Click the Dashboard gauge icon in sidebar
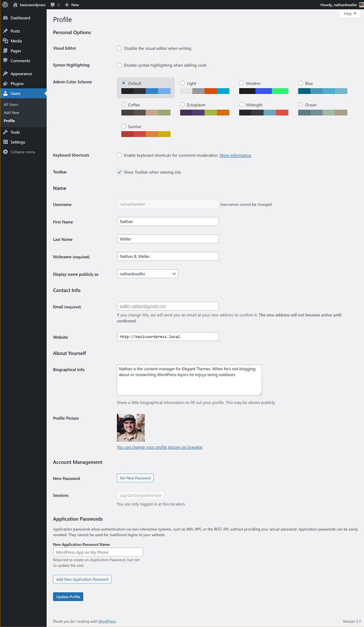 point(5,18)
